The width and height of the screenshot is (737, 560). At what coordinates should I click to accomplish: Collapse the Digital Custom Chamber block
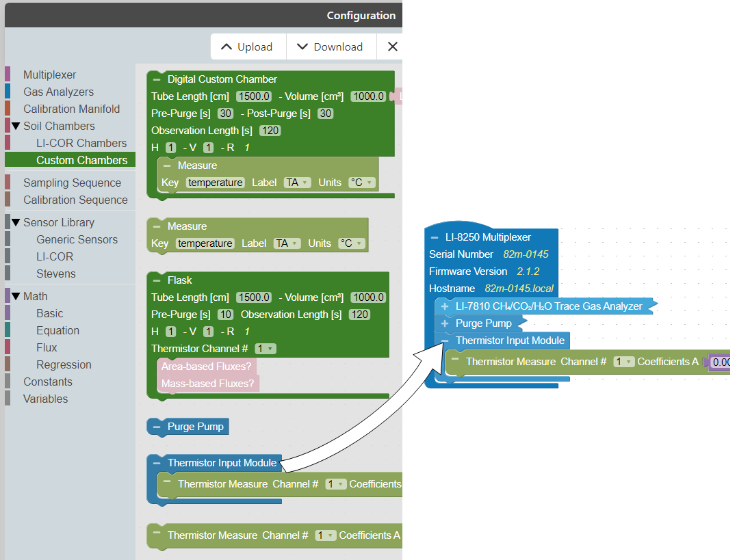click(157, 79)
